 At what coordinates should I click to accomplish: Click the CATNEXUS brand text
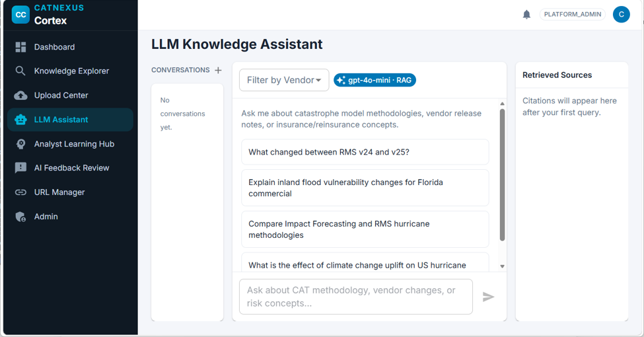[59, 8]
